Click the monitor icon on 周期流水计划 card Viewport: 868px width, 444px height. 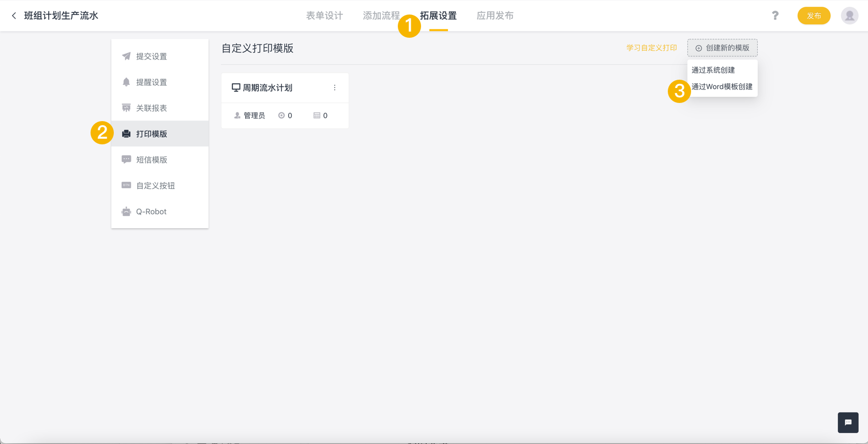tap(236, 87)
